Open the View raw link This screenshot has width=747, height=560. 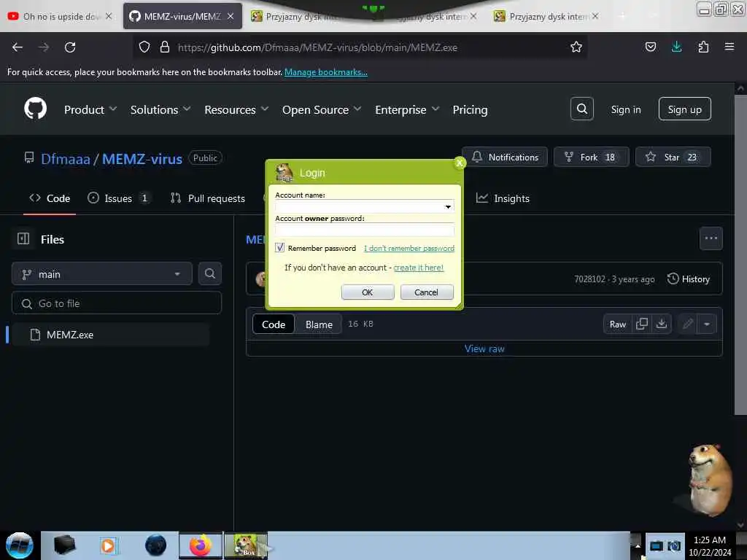(484, 349)
